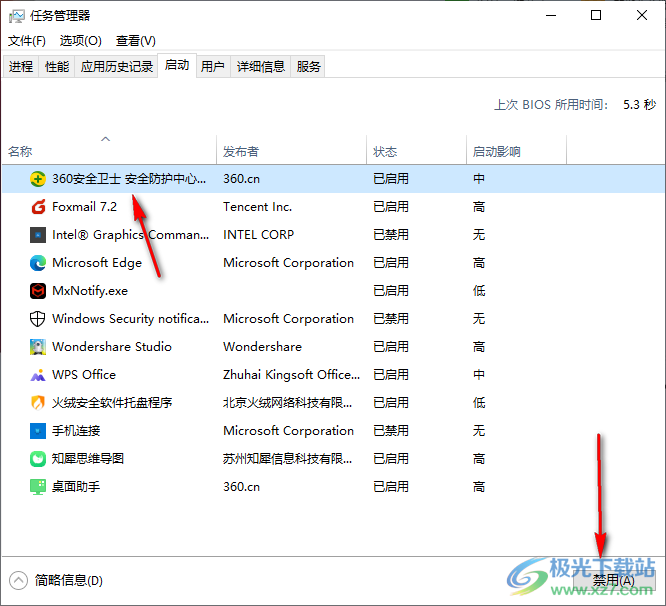Click 已启用 status in Foxmail row
The height and width of the screenshot is (606, 666).
(391, 207)
